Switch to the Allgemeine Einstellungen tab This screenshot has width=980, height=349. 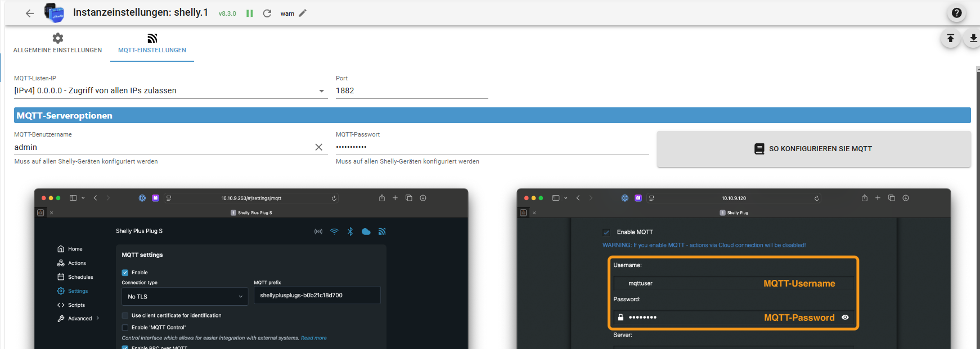pyautogui.click(x=57, y=43)
